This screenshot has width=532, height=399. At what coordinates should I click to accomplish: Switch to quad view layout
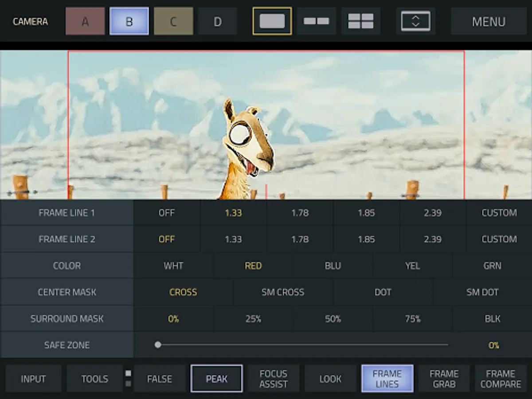click(x=361, y=21)
